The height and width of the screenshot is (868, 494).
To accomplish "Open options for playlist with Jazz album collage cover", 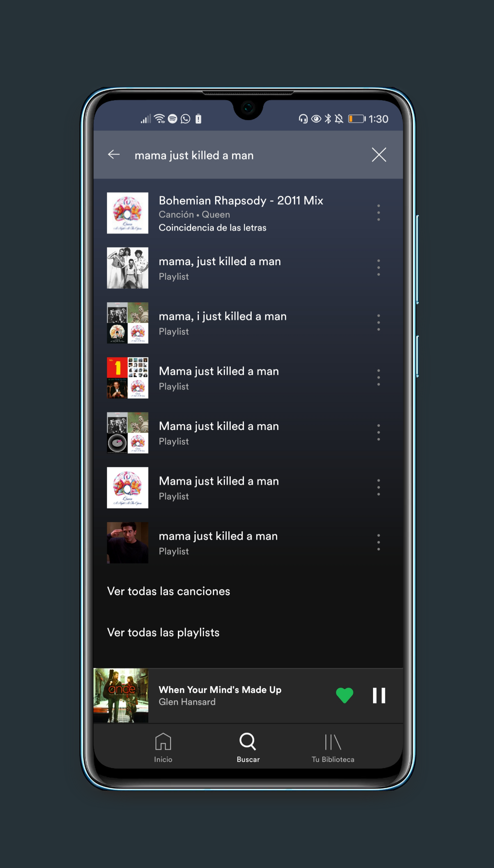I will [378, 432].
